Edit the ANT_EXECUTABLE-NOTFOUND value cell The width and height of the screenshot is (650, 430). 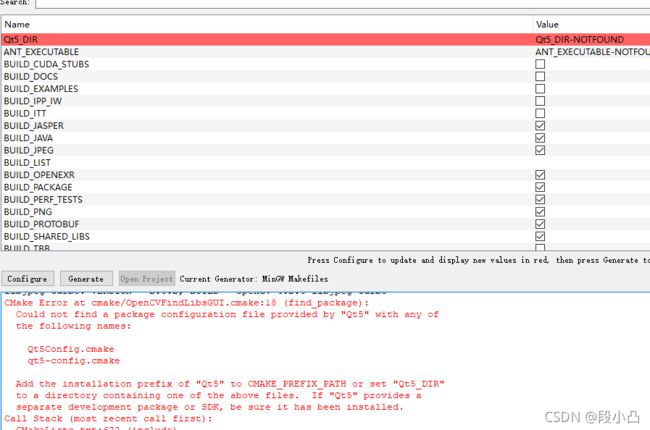pos(592,52)
